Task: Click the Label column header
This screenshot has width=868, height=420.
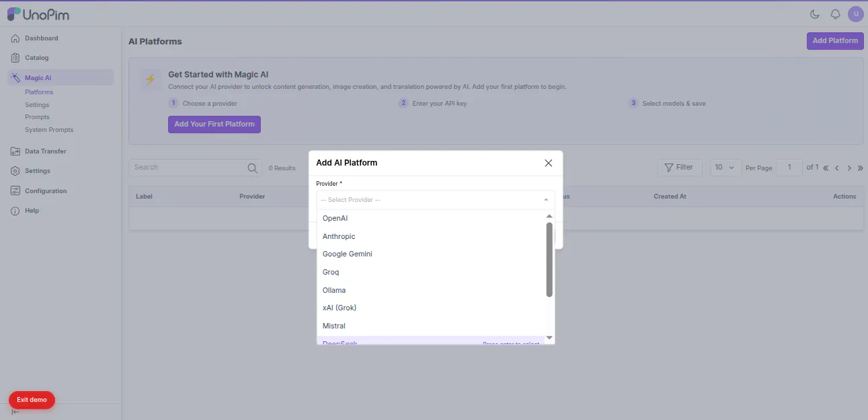Action: coord(144,197)
